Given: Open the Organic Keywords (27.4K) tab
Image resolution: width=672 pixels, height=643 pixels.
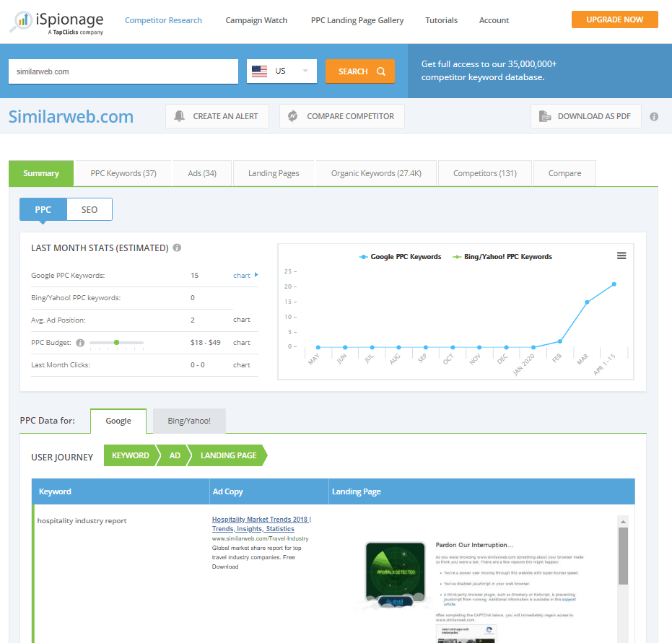Looking at the screenshot, I should 376,173.
